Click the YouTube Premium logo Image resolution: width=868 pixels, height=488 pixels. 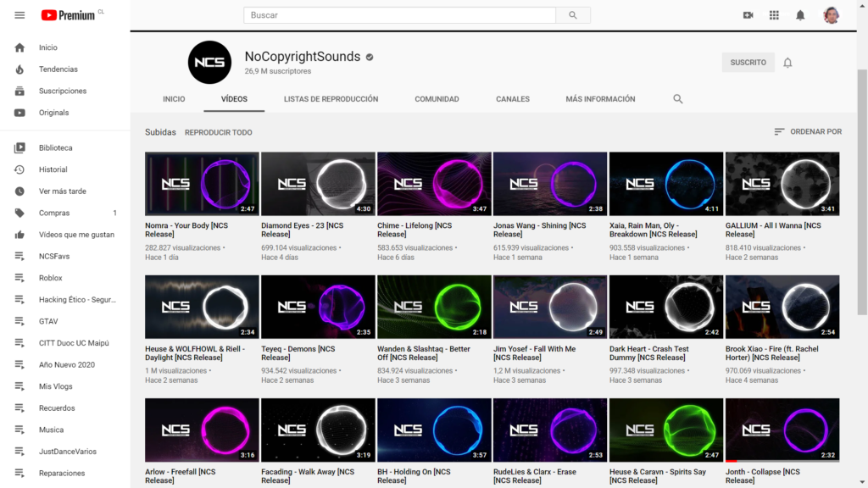click(x=68, y=15)
